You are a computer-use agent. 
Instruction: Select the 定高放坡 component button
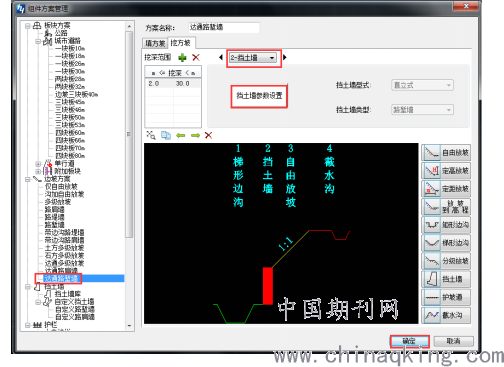pos(446,171)
